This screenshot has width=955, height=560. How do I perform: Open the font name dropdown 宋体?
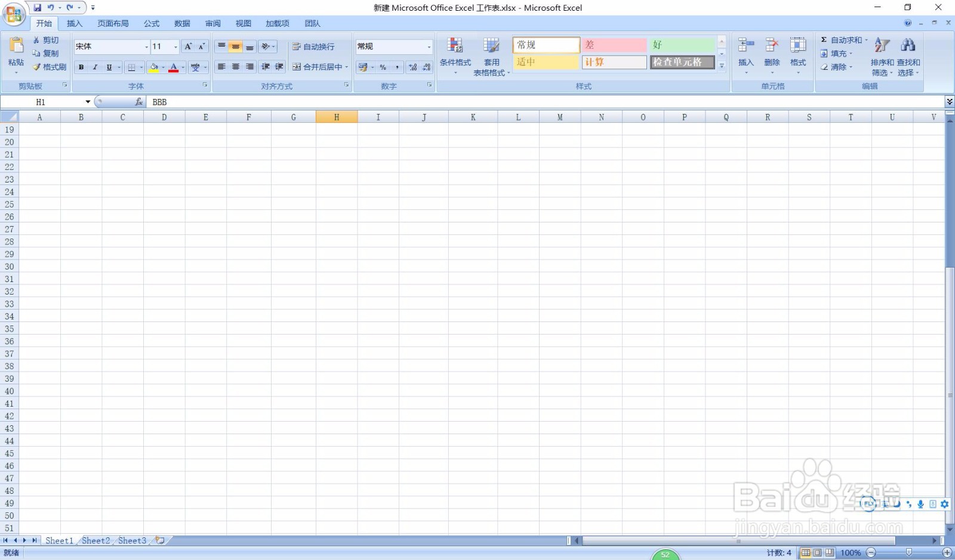(x=146, y=47)
